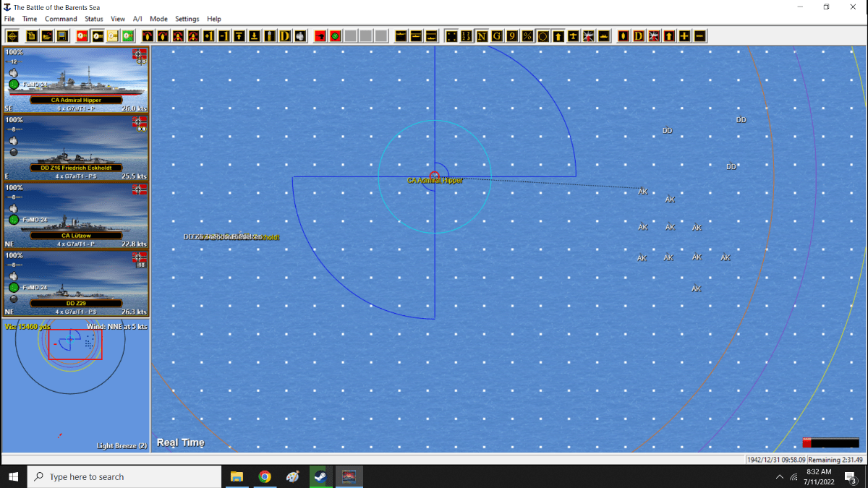Open the Status menu
This screenshot has width=868, height=488.
tap(94, 19)
